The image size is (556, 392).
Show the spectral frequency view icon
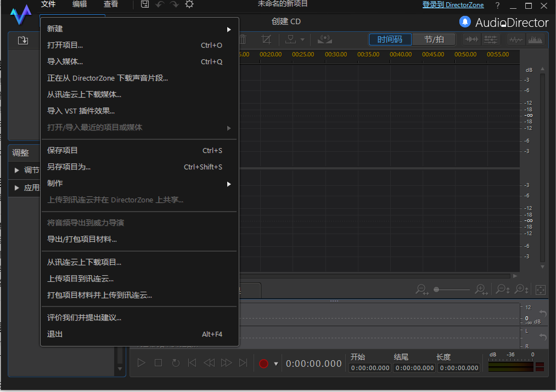(x=535, y=39)
